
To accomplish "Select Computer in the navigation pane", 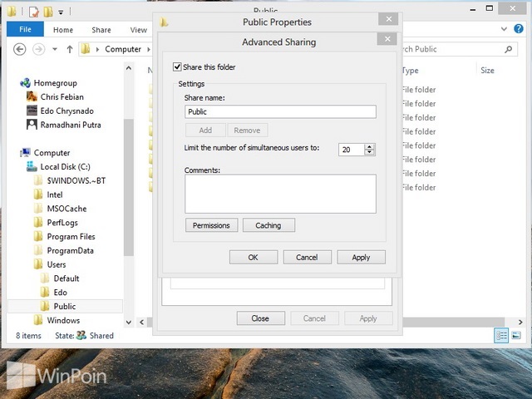I will coord(52,153).
